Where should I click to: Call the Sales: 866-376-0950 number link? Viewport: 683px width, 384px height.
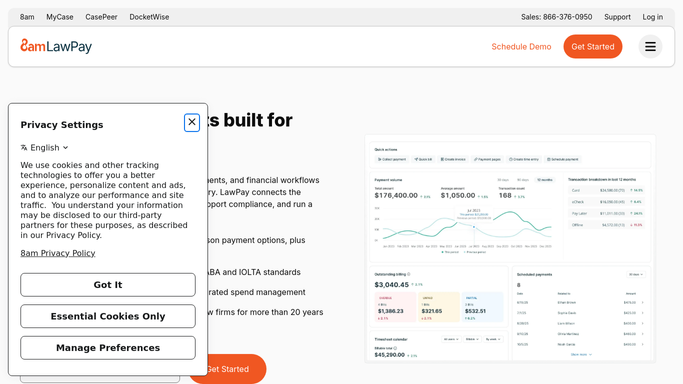tap(556, 17)
